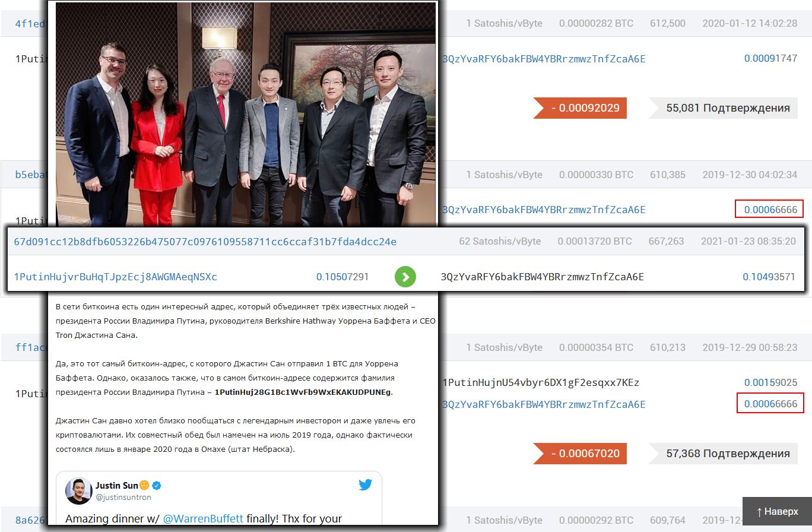
Task: Select the output amount 0.10493571
Action: coord(769,277)
